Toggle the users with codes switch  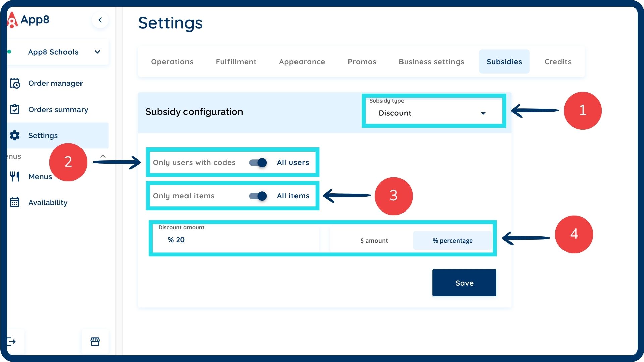[x=258, y=163]
